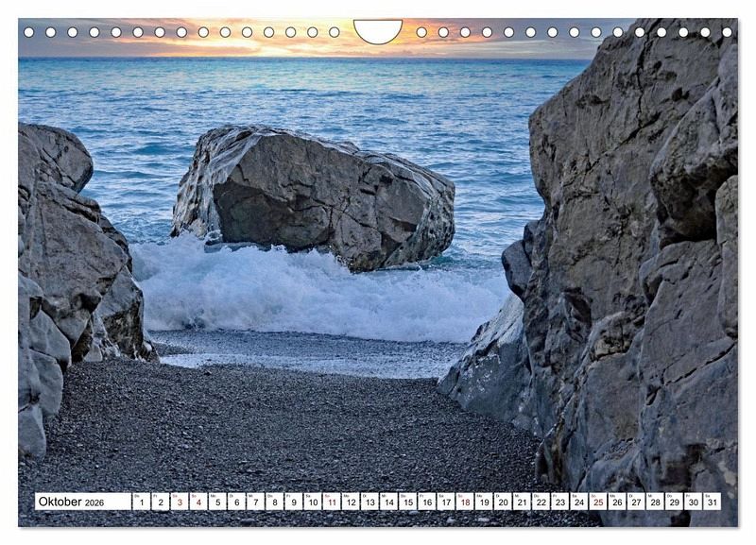Click the tall rock cliff on right
Image resolution: width=756 pixels, height=545 pixels.
click(x=633, y=264)
